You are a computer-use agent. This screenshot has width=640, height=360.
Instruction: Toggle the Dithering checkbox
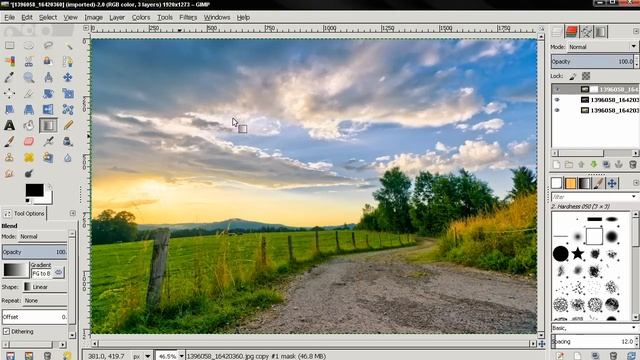pos(6,331)
